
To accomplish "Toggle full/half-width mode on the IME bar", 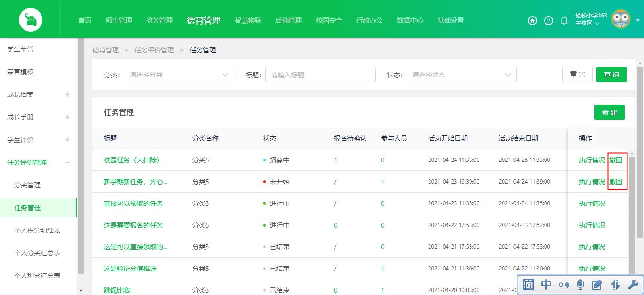I will (x=614, y=285).
